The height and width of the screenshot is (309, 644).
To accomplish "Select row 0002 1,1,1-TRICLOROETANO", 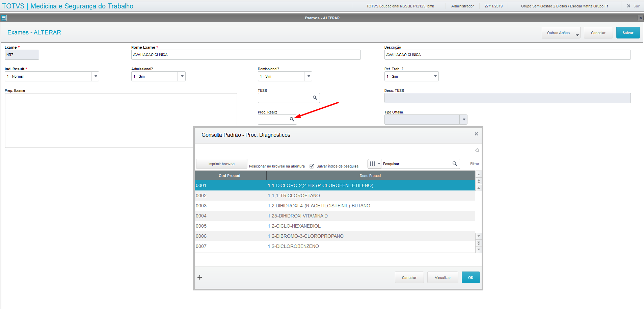I will (x=335, y=196).
